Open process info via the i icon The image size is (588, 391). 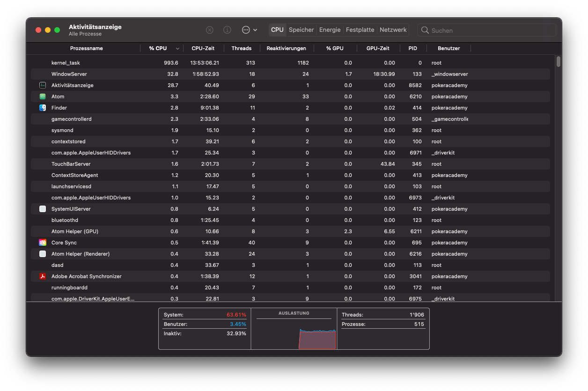tap(227, 30)
